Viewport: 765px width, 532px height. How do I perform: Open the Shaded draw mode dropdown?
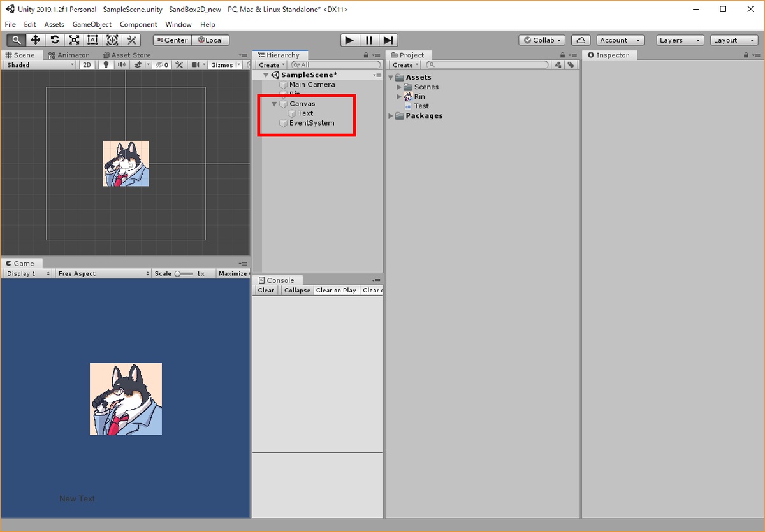41,65
